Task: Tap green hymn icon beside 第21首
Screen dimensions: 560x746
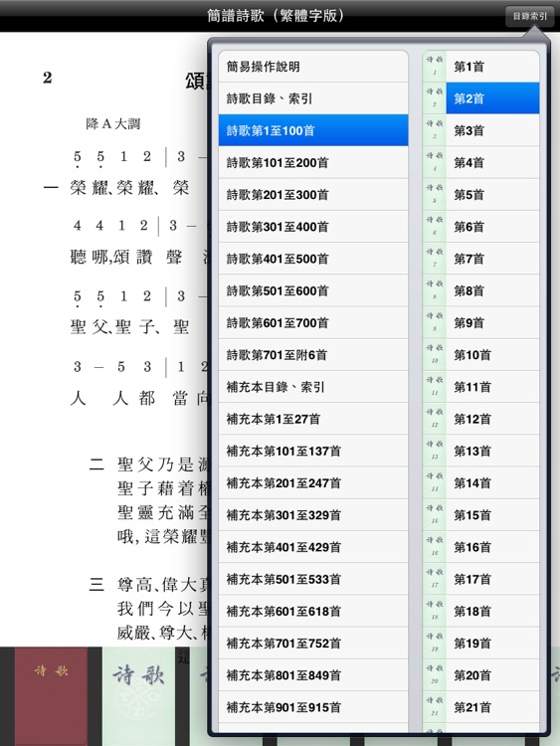Action: click(x=435, y=707)
